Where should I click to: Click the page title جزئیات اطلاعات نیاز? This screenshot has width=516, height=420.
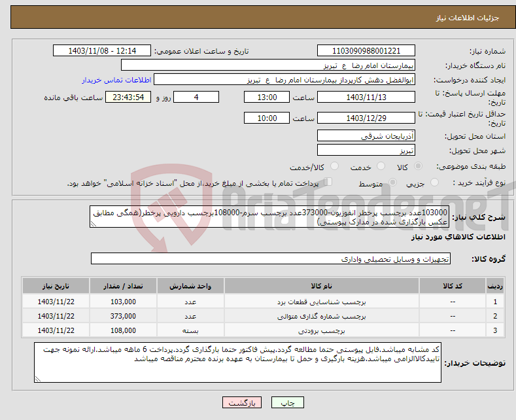468,18
